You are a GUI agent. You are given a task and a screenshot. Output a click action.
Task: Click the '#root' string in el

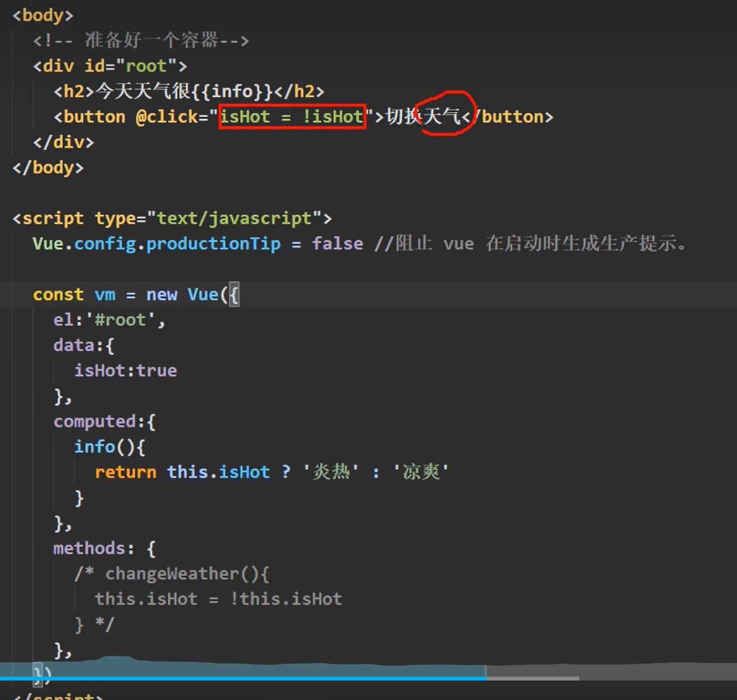[x=120, y=320]
